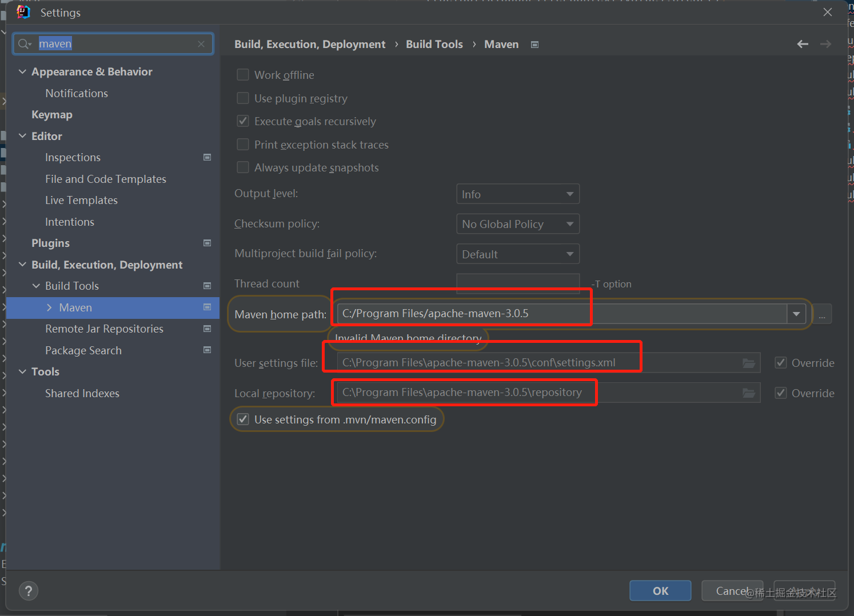Click the browse ellipsis button for Maven home
This screenshot has width=854, height=616.
[822, 314]
